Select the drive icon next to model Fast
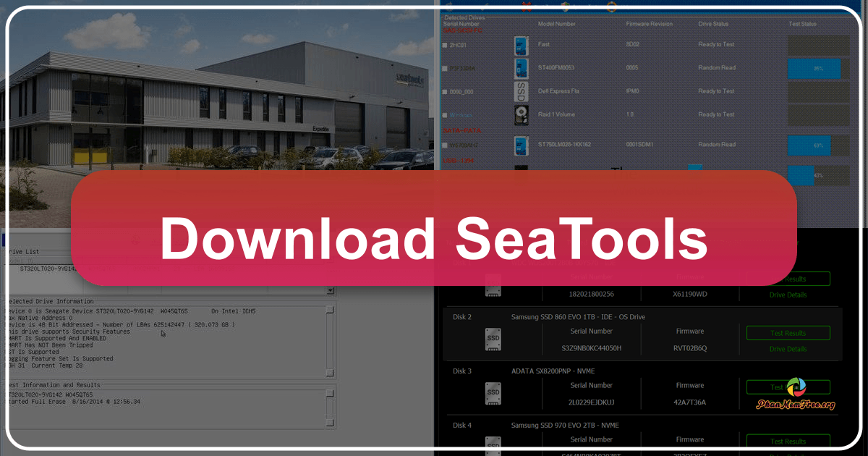Image resolution: width=868 pixels, height=456 pixels. 521,45
